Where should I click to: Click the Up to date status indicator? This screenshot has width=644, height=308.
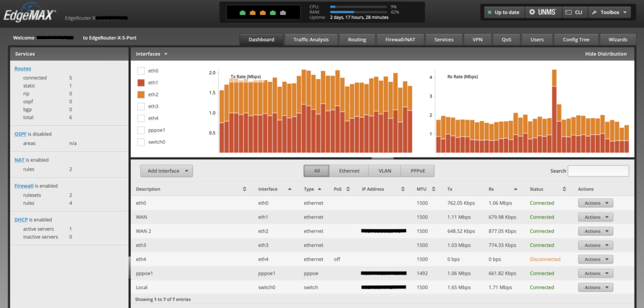(502, 12)
